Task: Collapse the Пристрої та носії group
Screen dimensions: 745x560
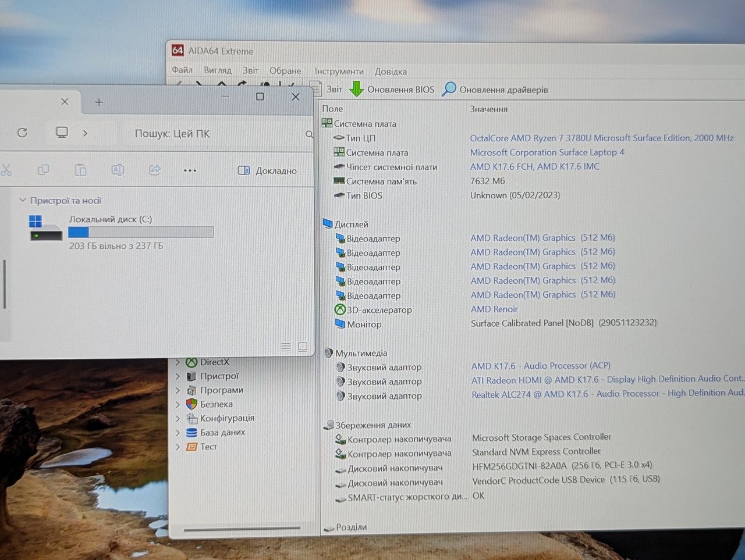Action: (x=23, y=200)
